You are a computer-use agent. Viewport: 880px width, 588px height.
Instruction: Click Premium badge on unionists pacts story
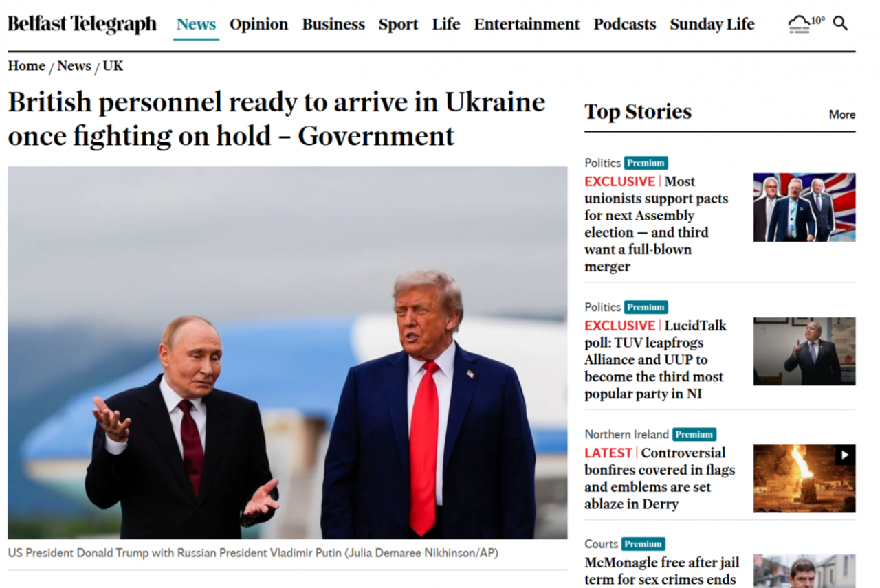click(x=646, y=163)
